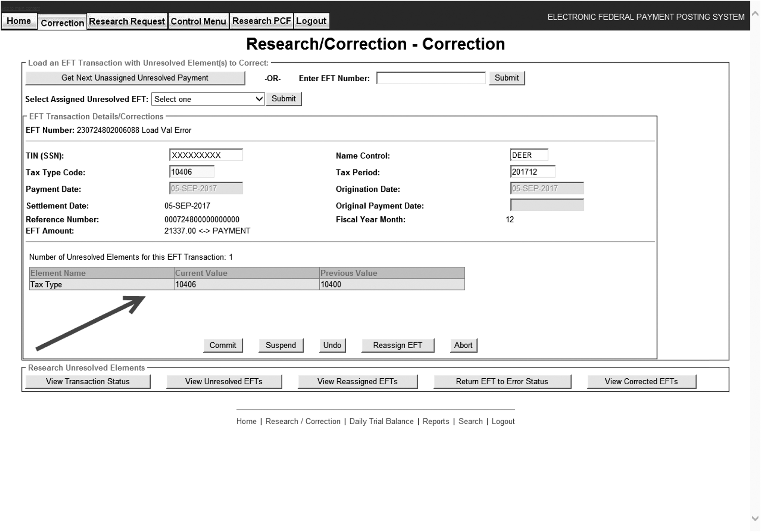Click Reassign EFT button
Viewport: 761px width, 532px height.
pos(397,345)
